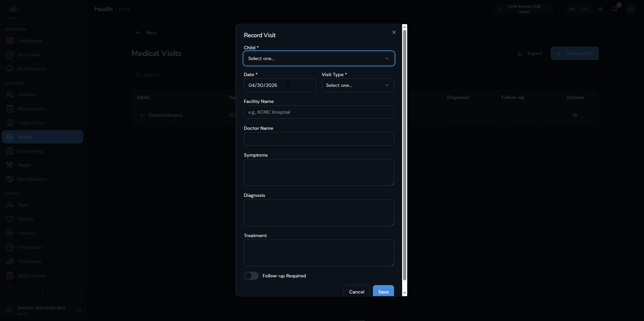
Task: Click the Timetables clock icon
Action: point(10,247)
